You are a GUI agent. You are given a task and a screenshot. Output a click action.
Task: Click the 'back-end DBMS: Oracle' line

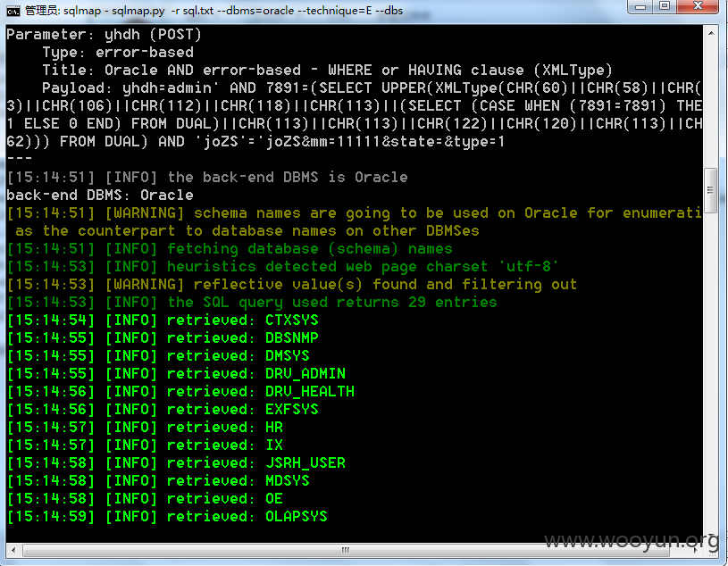(100, 195)
